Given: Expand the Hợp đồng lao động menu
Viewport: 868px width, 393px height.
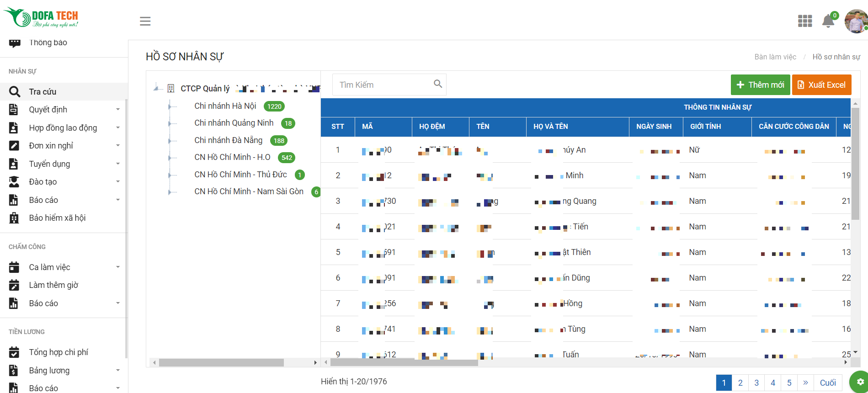Looking at the screenshot, I should (117, 128).
